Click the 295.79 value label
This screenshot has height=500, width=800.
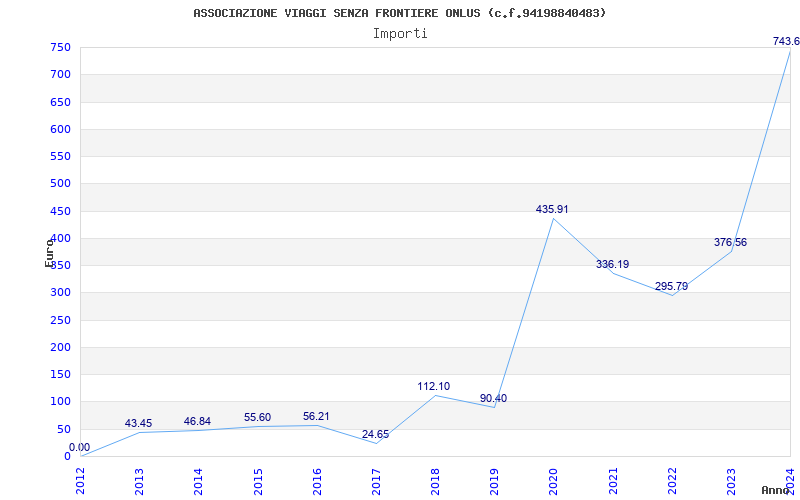pos(671,286)
